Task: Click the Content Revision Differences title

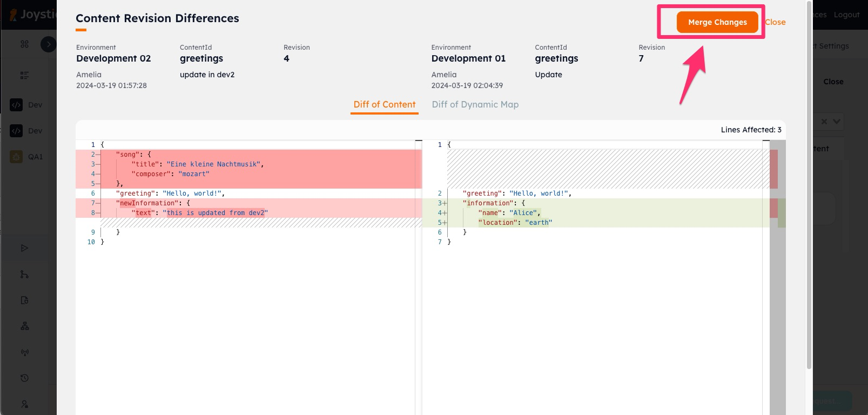Action: [157, 18]
